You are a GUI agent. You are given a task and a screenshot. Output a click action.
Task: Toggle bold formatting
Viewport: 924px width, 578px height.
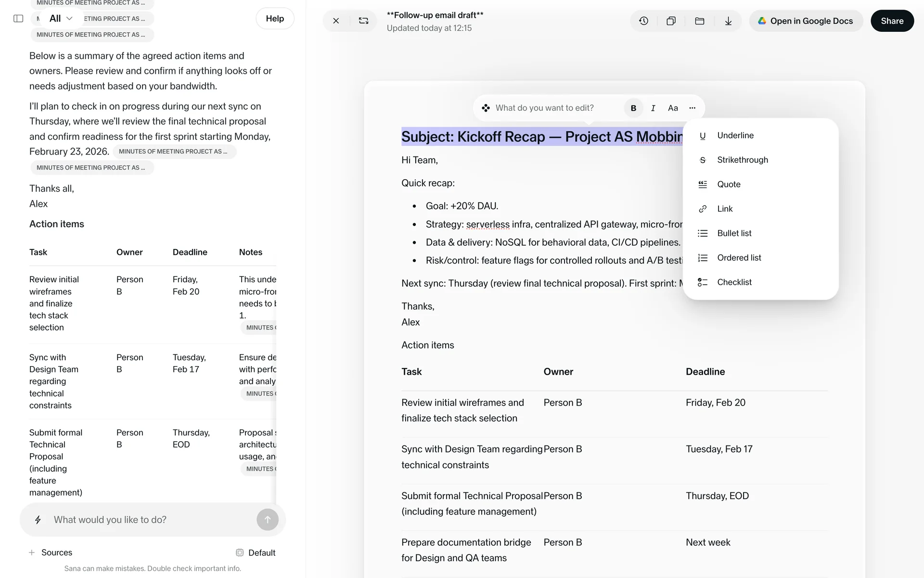click(633, 108)
